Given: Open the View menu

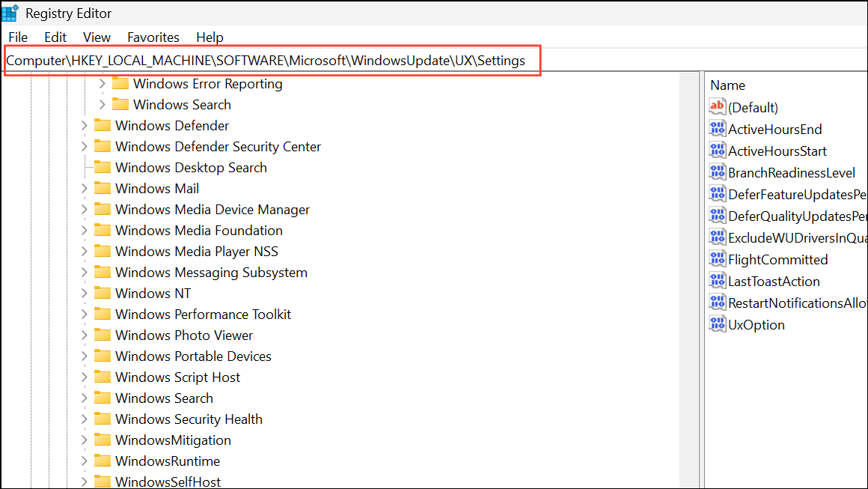Looking at the screenshot, I should [97, 37].
